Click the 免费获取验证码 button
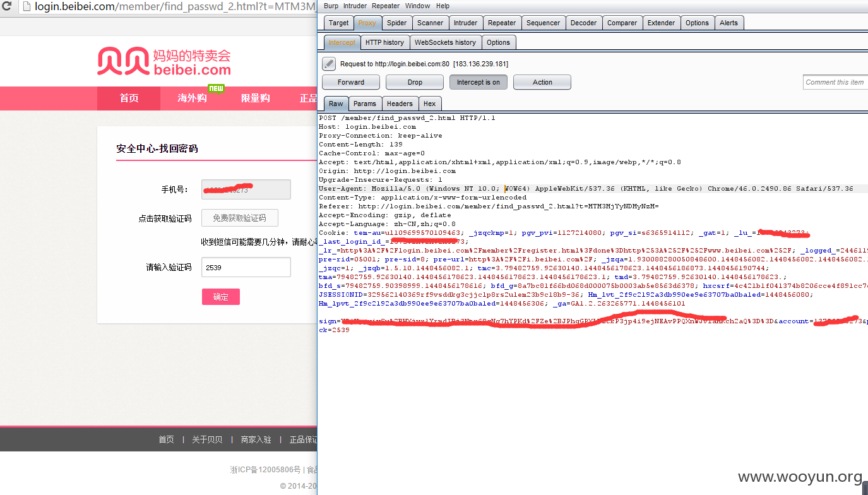Viewport: 868px width, 495px height. point(240,218)
